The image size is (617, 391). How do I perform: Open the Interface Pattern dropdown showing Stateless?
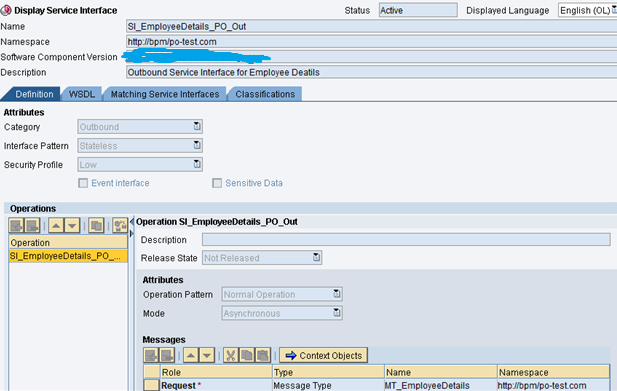(x=197, y=145)
